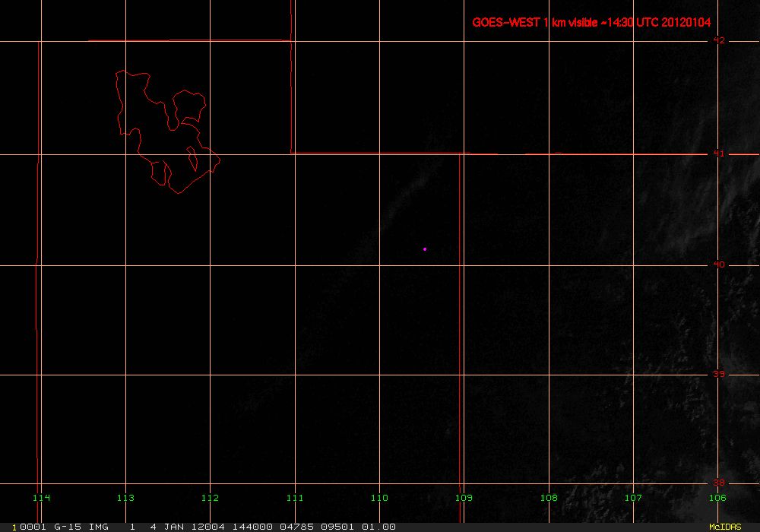
Task: Click the longitude label 112
Action: click(x=210, y=498)
